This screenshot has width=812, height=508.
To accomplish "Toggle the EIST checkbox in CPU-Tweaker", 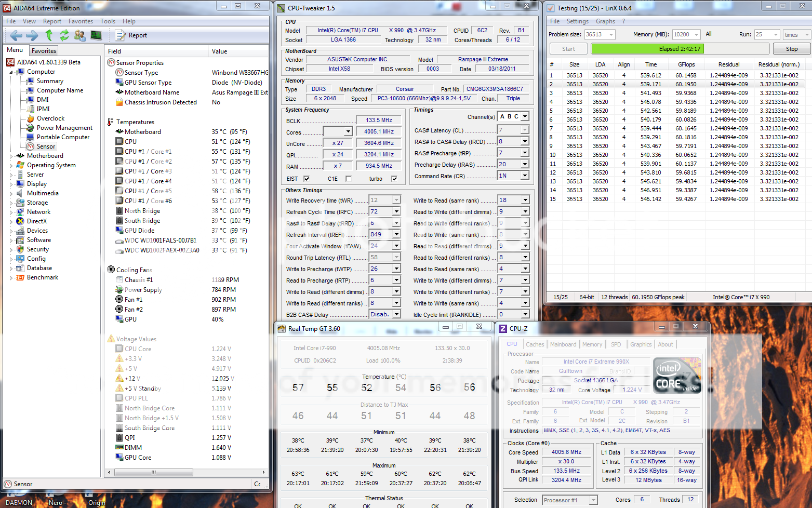I will point(307,179).
